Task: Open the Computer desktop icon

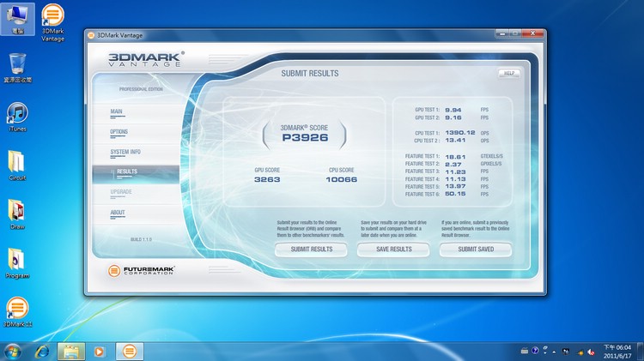Action: tap(17, 19)
